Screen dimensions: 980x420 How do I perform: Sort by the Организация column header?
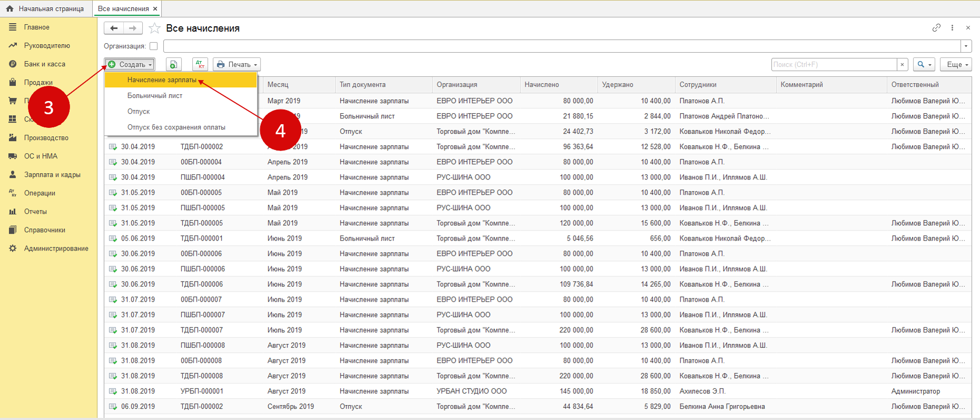pyautogui.click(x=476, y=84)
